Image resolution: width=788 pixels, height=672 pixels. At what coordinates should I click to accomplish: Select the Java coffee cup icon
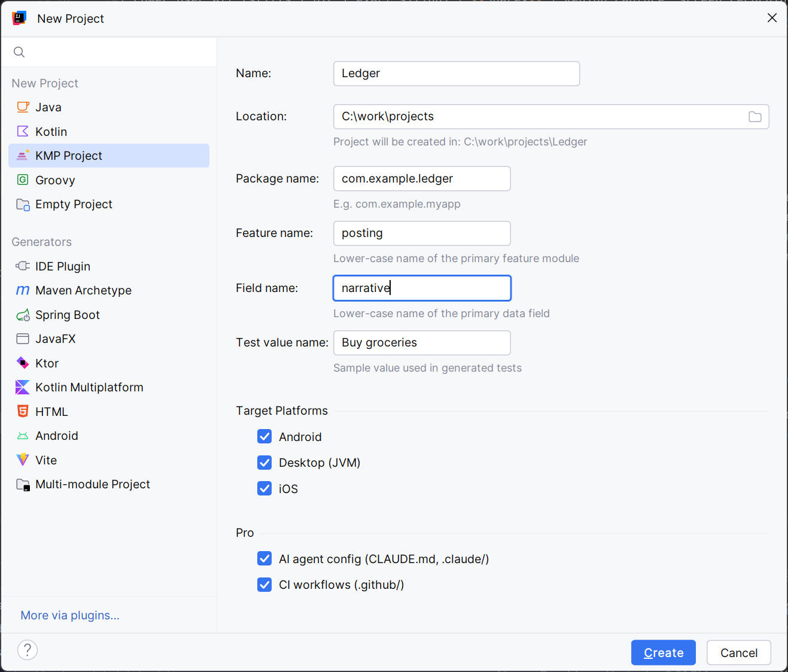(x=23, y=107)
